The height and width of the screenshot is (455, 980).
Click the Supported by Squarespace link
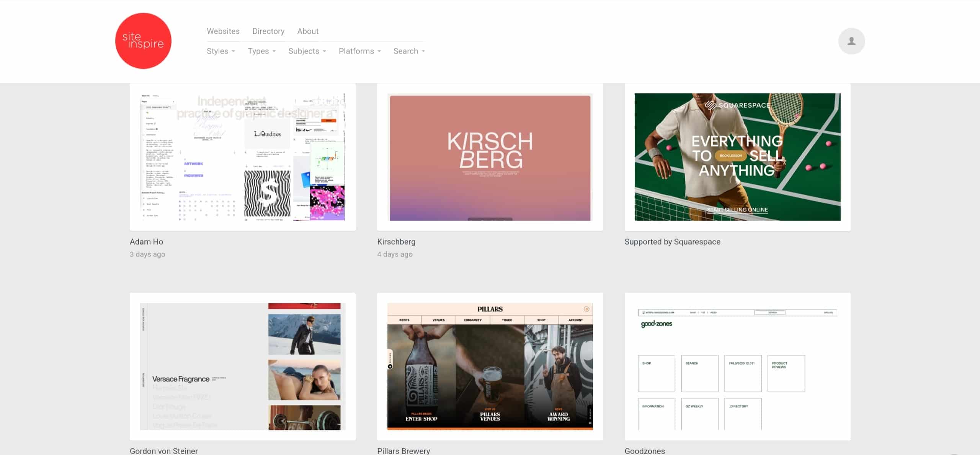[x=673, y=242]
